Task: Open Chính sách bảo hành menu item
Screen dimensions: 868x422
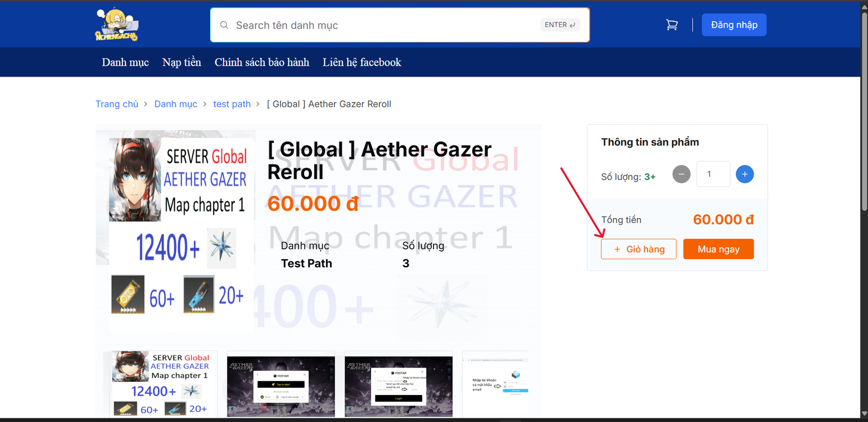Action: coord(262,62)
